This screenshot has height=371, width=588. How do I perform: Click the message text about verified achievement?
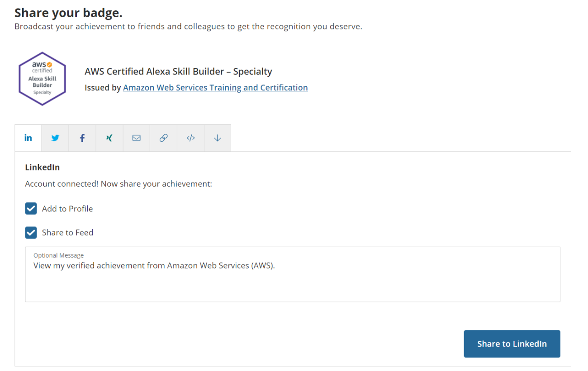coord(154,266)
